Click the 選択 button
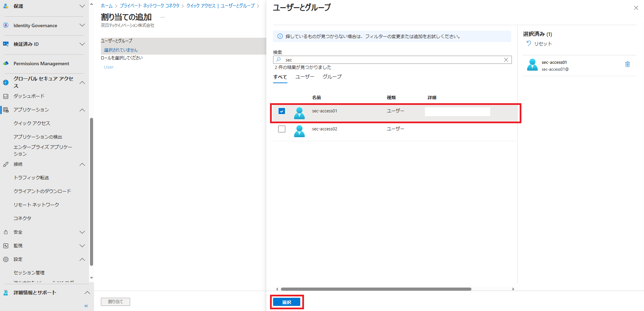 point(287,302)
